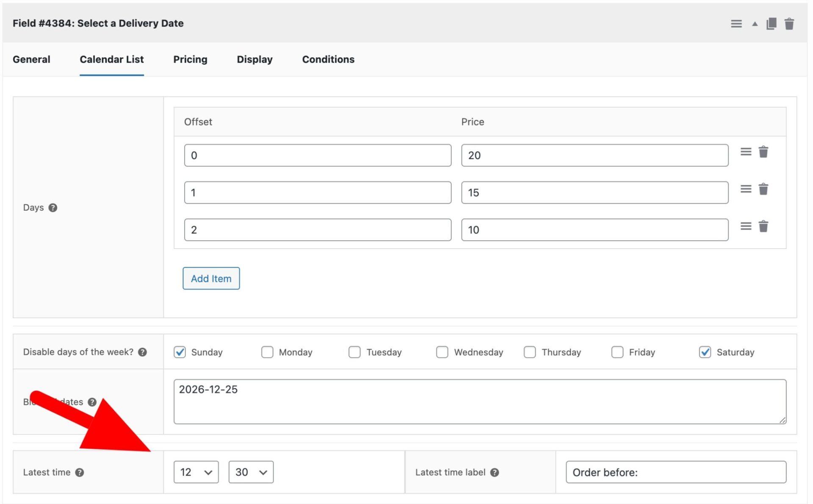The image size is (813, 504).
Task: Click the Latest time label help icon
Action: pyautogui.click(x=494, y=473)
